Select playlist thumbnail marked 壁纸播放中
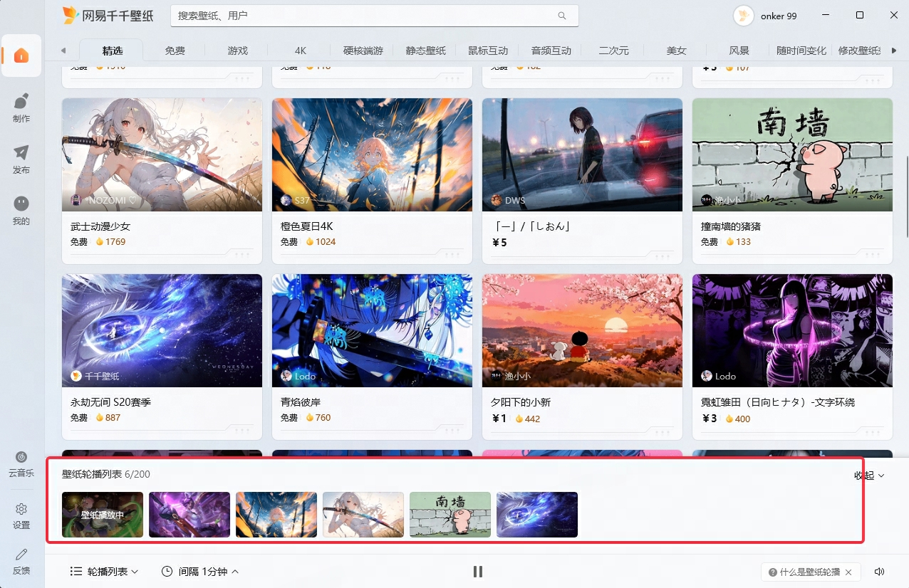The height and width of the screenshot is (588, 909). [103, 515]
